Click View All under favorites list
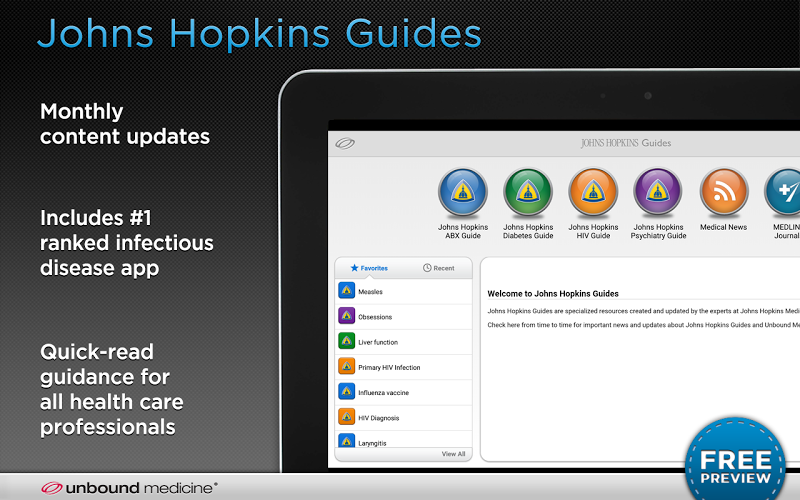The image size is (800, 500). [453, 454]
